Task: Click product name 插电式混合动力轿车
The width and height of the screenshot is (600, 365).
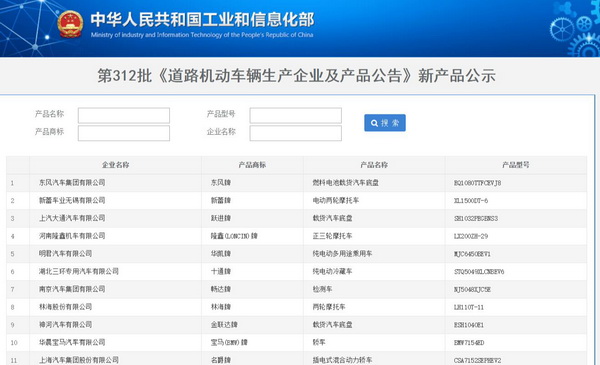Action: tap(342, 360)
